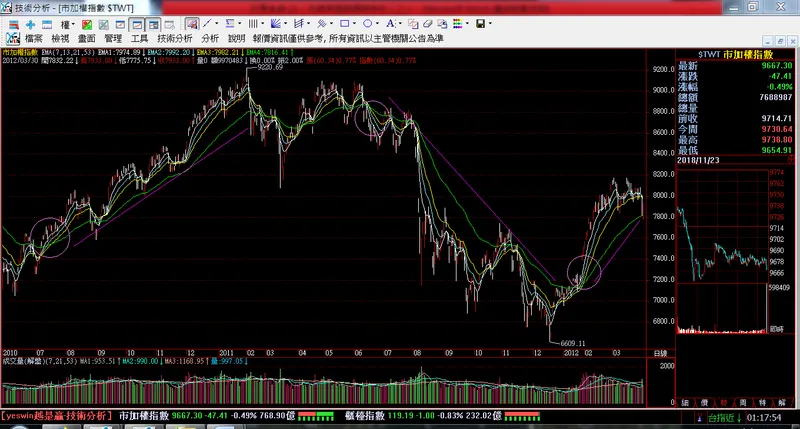Switch to the 特 tab in quote panel
800x429 pixels.
[762, 403]
